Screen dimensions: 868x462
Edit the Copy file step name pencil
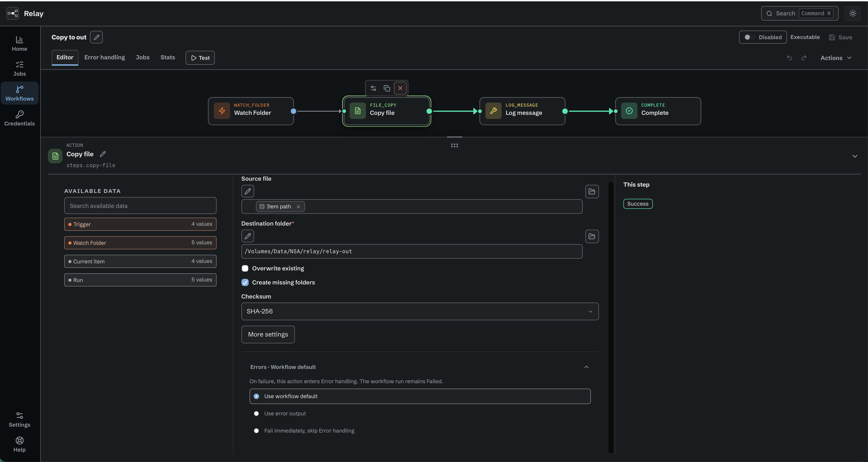pyautogui.click(x=103, y=154)
